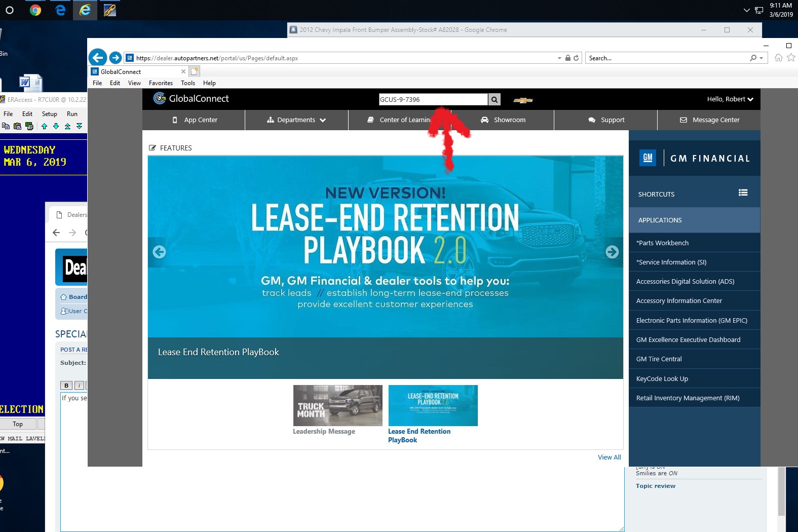Refresh the page in Internet Explorer
The width and height of the screenshot is (798, 532).
pos(576,58)
